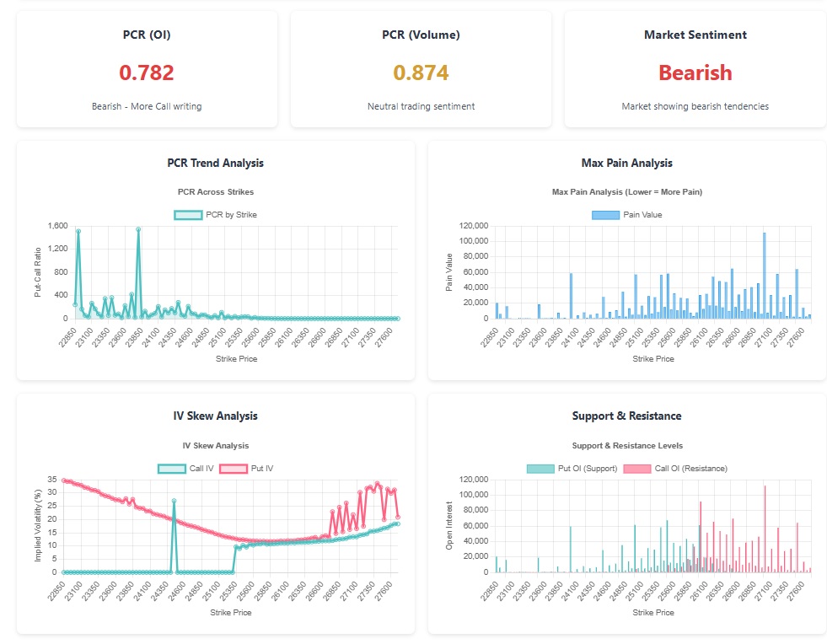827x644 pixels.
Task: Click the red Bearish sentiment value
Action: tap(695, 72)
